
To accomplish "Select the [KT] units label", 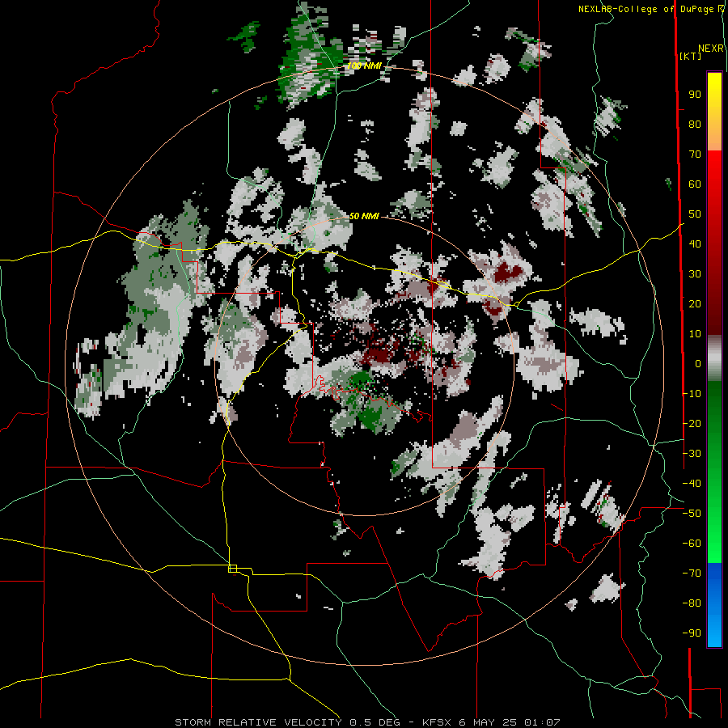I will click(690, 56).
